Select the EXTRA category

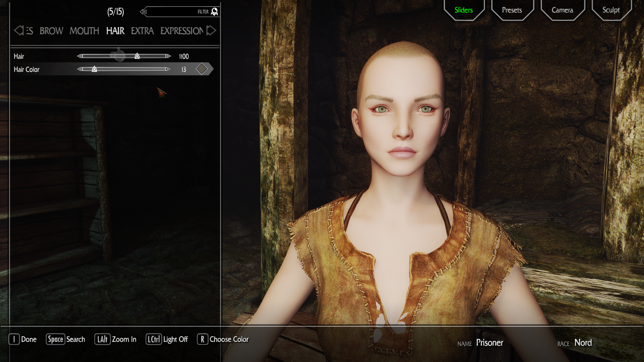(x=142, y=31)
